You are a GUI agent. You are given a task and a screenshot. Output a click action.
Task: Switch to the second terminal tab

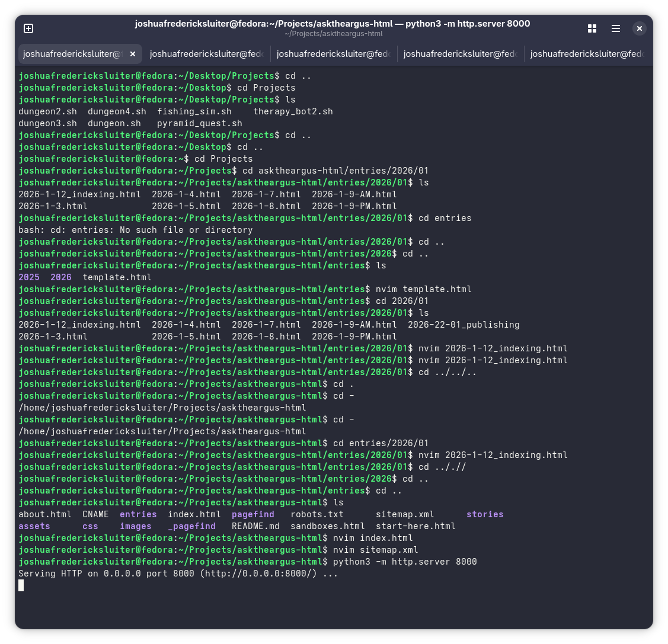[x=206, y=53]
